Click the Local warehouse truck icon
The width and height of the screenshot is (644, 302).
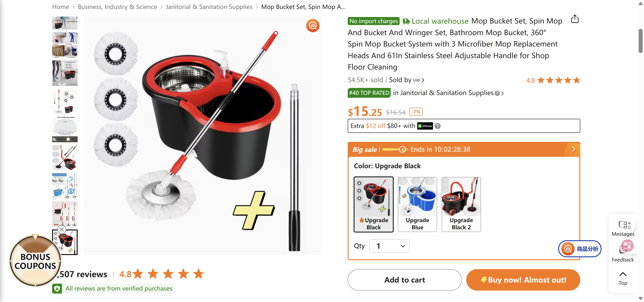tap(406, 21)
